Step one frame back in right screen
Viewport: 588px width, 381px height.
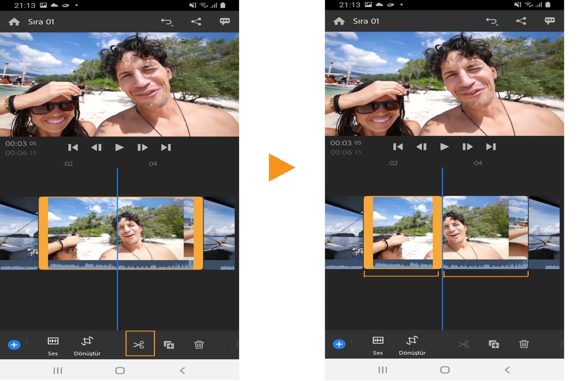click(421, 147)
